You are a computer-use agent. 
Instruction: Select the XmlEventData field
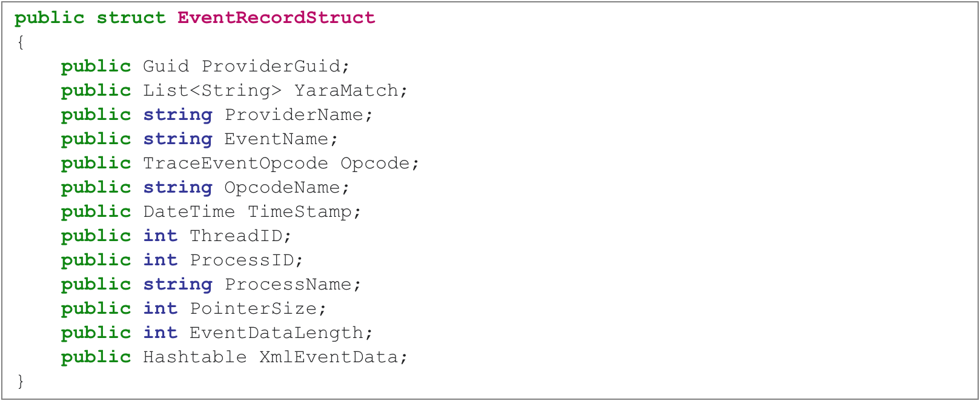coord(329,357)
